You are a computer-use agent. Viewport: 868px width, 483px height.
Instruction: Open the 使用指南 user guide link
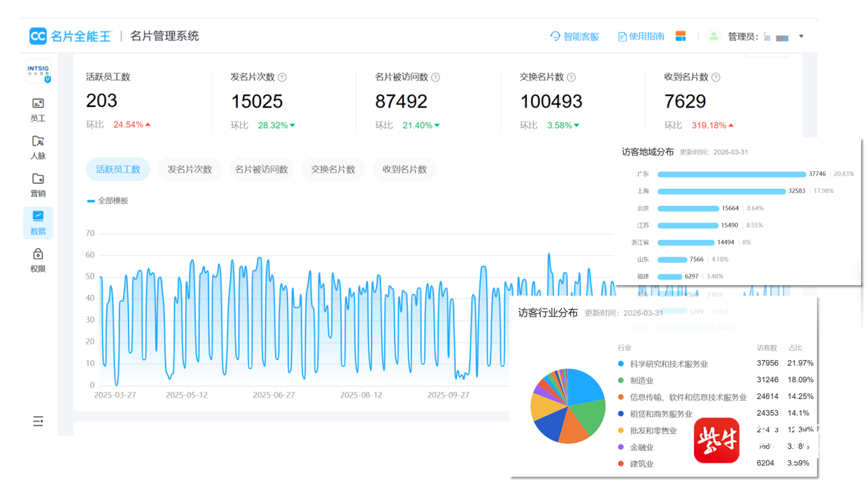point(641,36)
